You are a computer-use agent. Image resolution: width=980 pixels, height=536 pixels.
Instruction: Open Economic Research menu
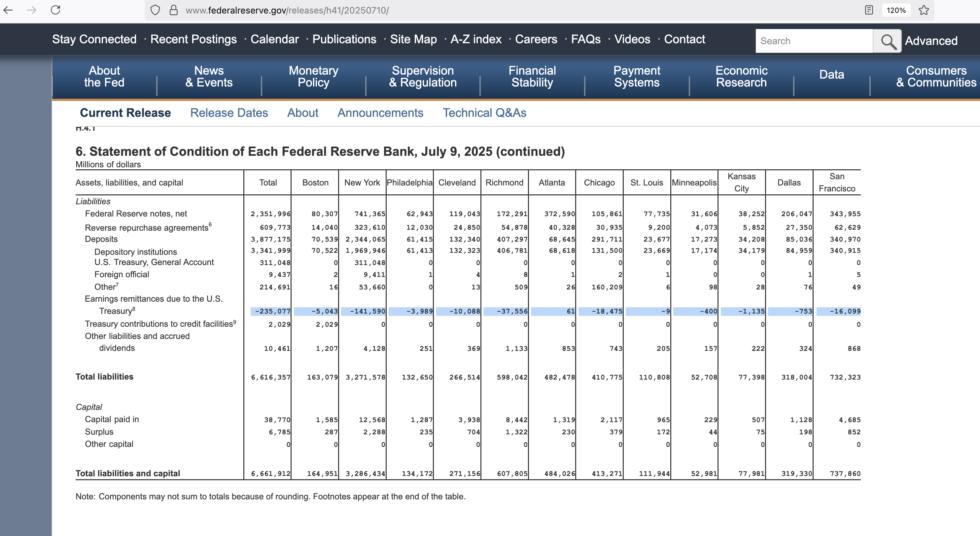(741, 77)
